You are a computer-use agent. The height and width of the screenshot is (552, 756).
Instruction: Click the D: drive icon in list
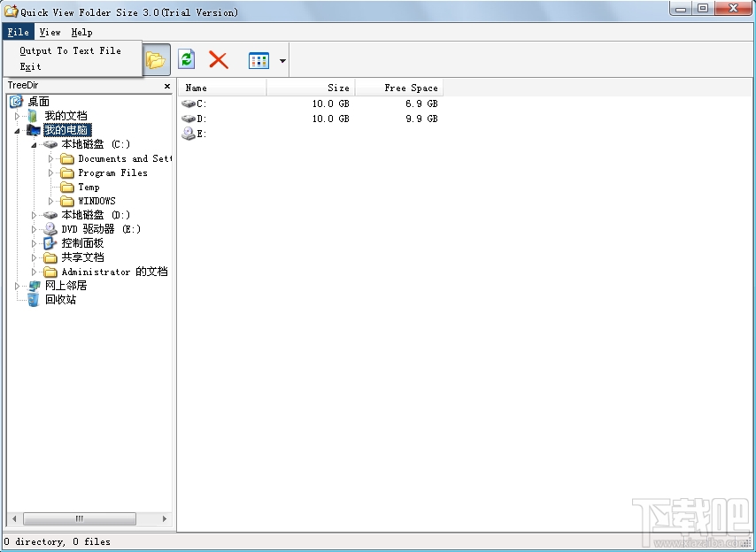point(189,119)
